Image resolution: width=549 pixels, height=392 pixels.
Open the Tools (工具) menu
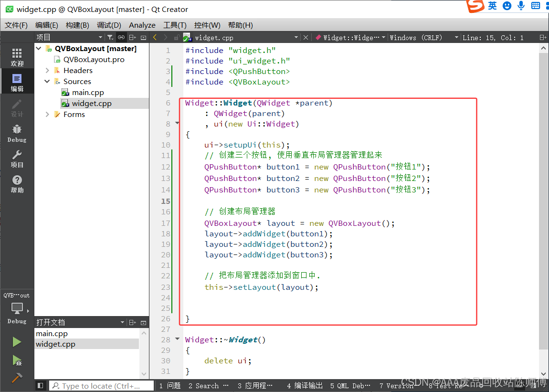click(x=175, y=25)
